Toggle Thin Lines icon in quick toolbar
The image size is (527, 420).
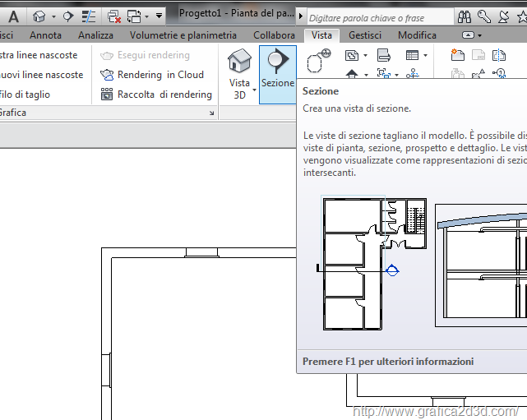click(x=89, y=16)
